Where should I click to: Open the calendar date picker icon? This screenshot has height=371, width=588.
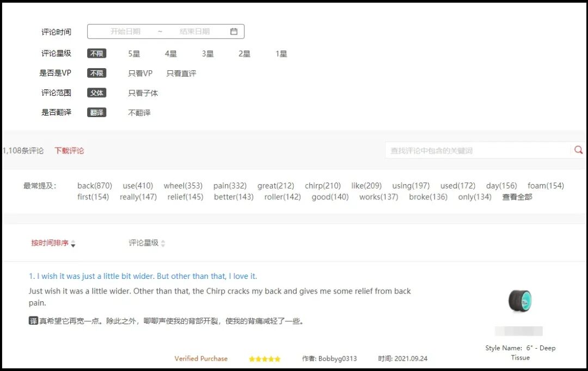(234, 31)
